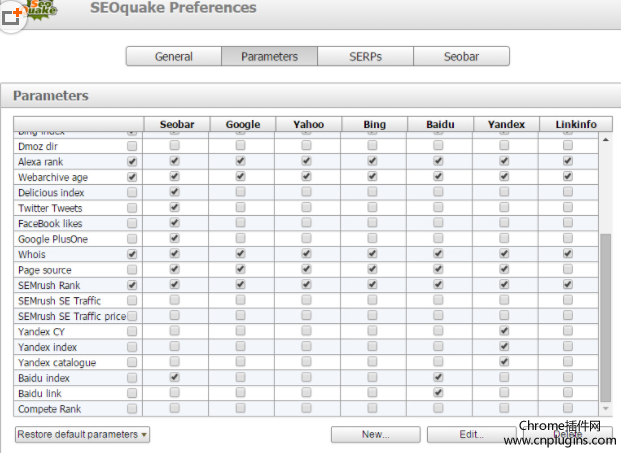
Task: Select the Yandex catalogue row label
Action: [57, 363]
